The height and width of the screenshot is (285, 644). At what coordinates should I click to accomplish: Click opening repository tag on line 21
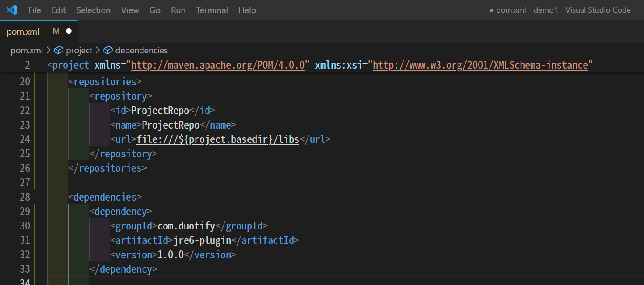point(121,96)
